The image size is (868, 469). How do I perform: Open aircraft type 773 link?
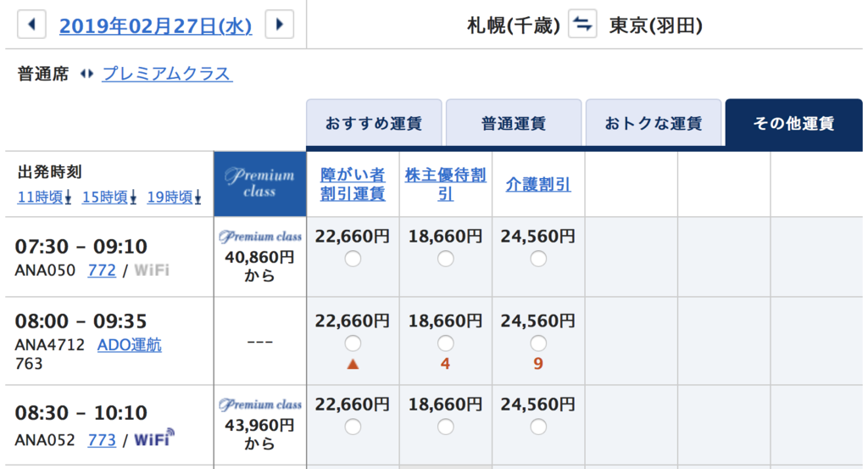click(102, 440)
